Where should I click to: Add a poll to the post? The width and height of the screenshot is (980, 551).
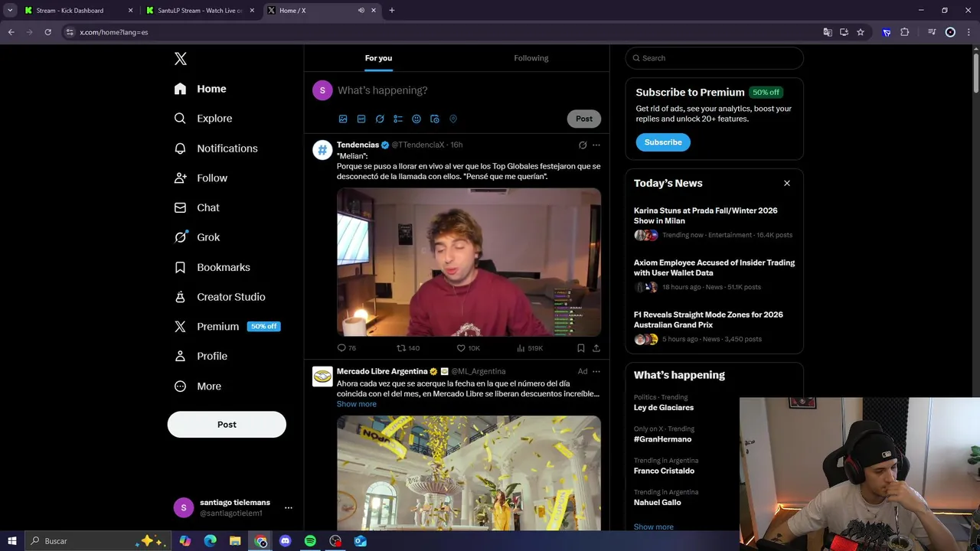(398, 119)
